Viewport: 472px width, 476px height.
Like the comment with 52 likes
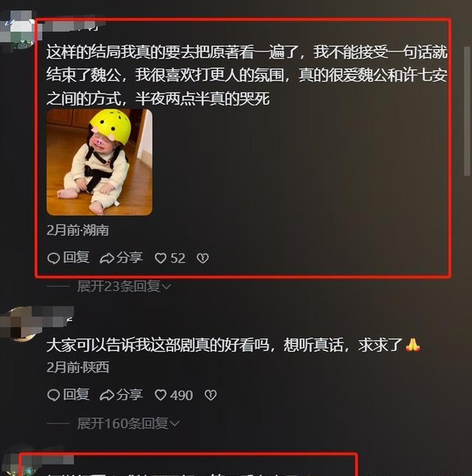[170, 258]
